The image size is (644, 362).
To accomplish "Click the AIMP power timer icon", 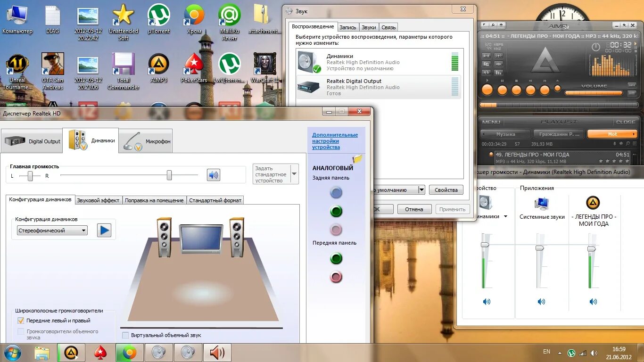I will pyautogui.click(x=595, y=47).
